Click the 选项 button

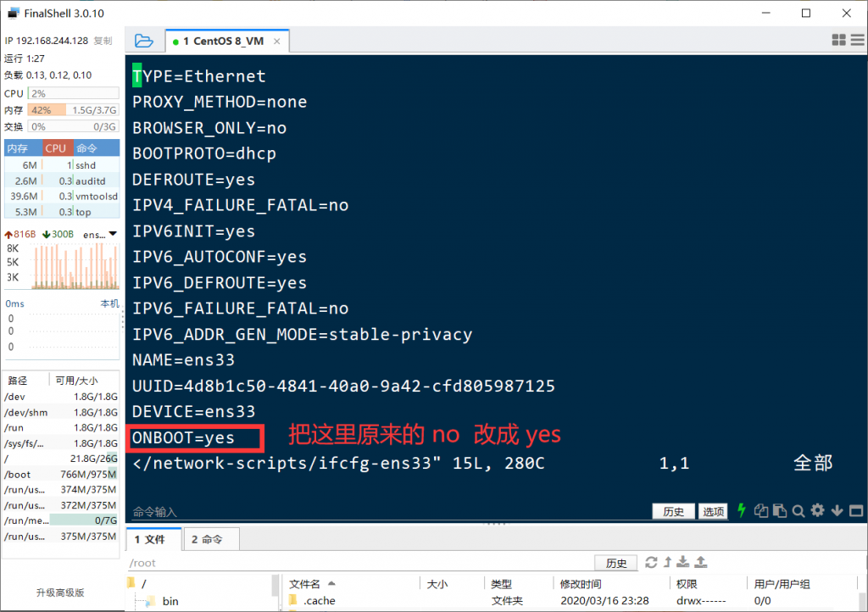tap(713, 511)
